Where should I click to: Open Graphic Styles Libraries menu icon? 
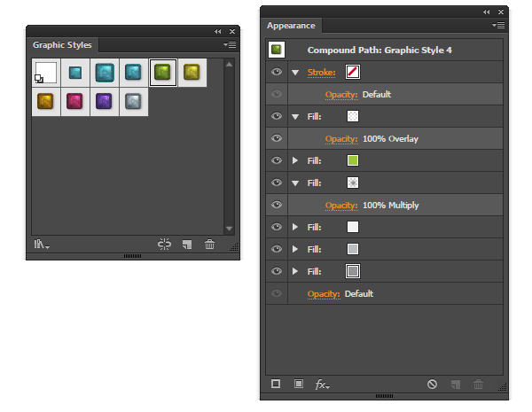(42, 245)
